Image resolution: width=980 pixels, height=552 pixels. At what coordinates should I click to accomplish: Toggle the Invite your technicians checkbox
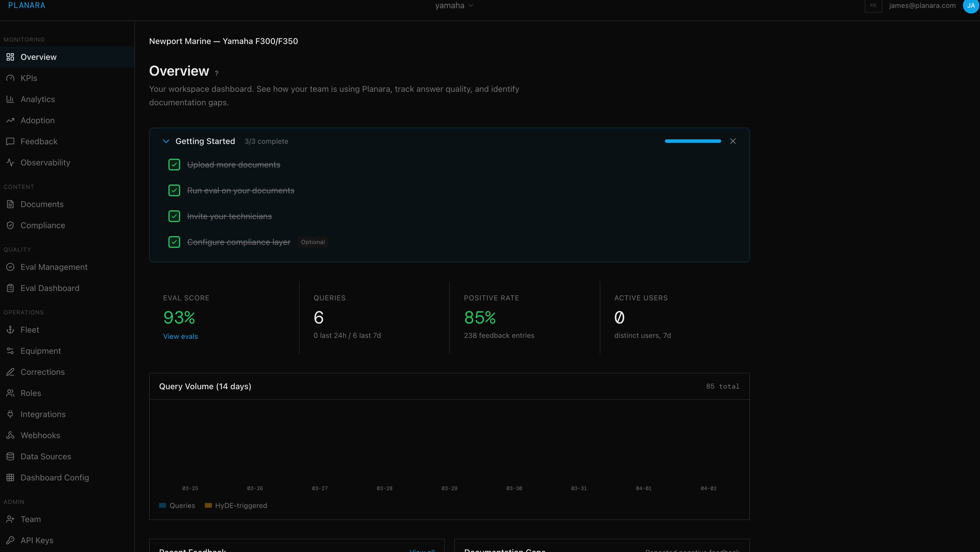pos(174,216)
